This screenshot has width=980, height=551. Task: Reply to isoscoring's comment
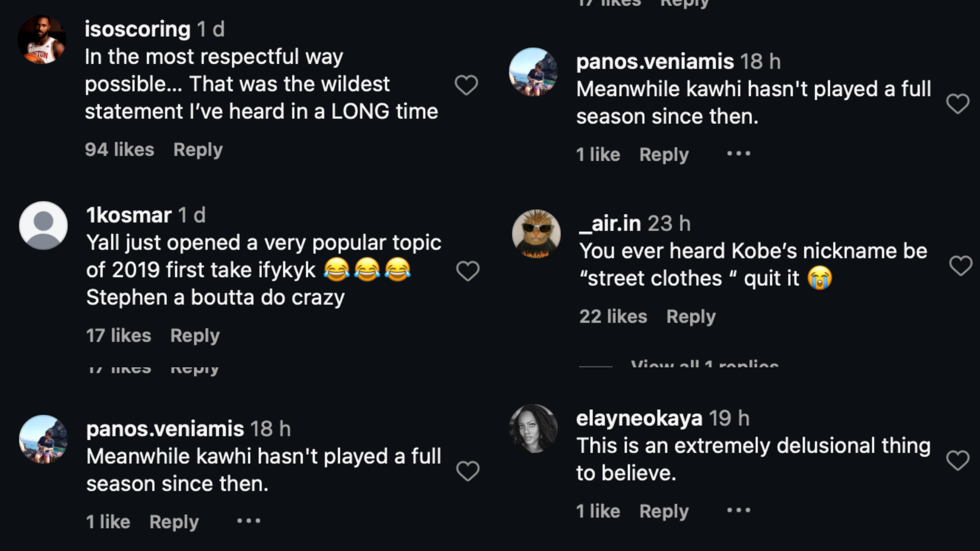click(x=198, y=149)
